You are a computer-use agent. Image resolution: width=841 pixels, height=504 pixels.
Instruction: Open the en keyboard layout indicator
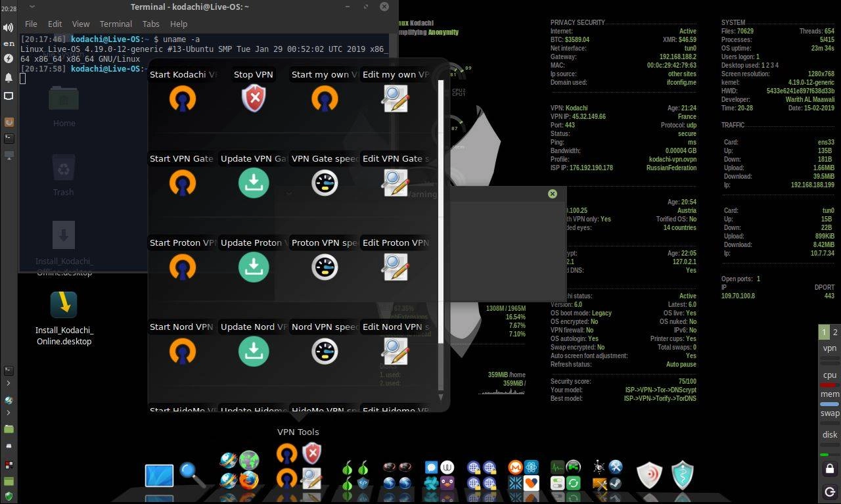[9, 43]
